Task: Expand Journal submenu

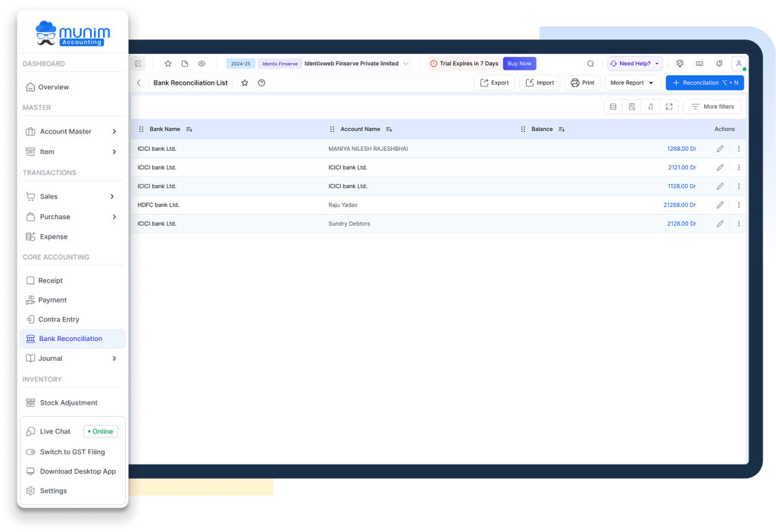Action: [114, 358]
